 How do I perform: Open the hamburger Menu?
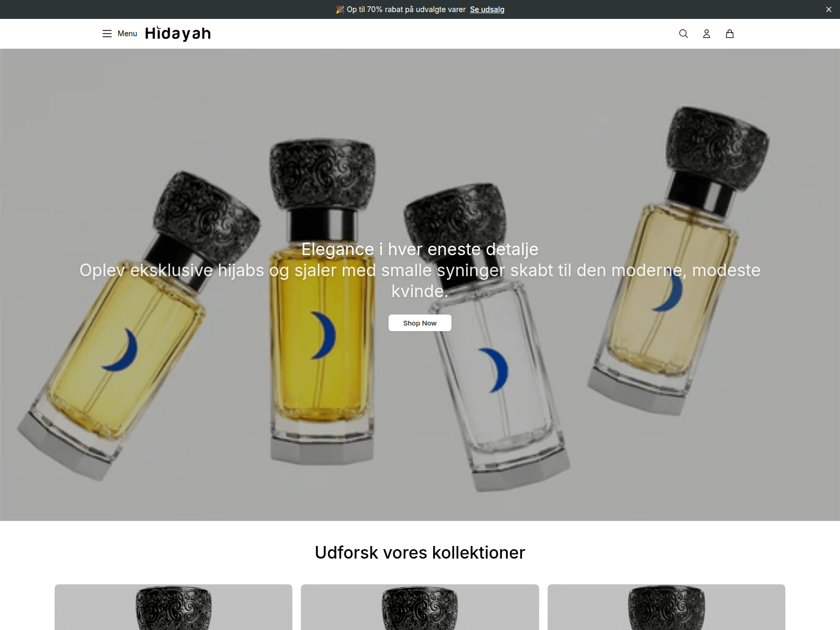[119, 34]
